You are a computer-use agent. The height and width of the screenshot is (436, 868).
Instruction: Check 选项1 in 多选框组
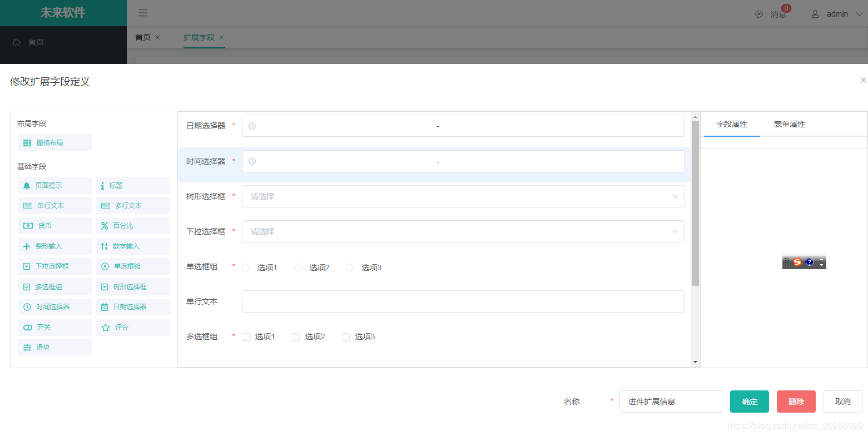tap(246, 337)
